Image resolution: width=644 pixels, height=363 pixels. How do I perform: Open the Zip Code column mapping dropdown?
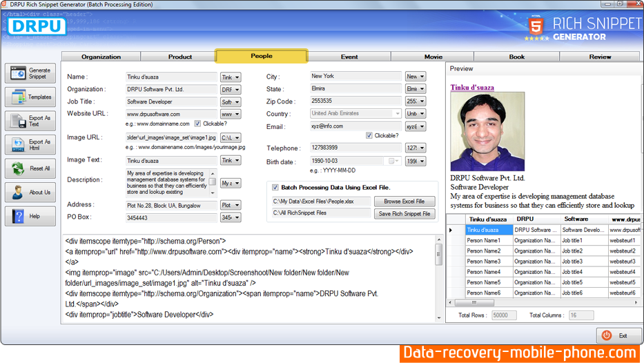[416, 101]
